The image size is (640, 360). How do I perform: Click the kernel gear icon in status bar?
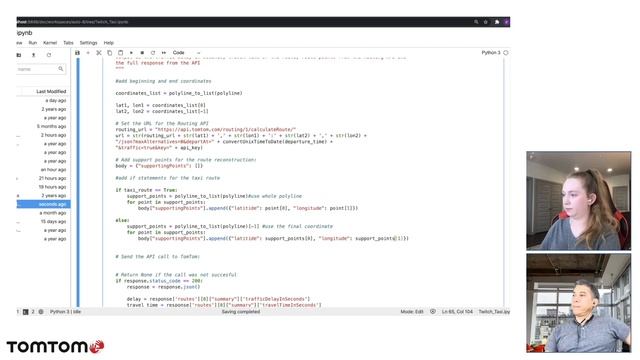41,312
